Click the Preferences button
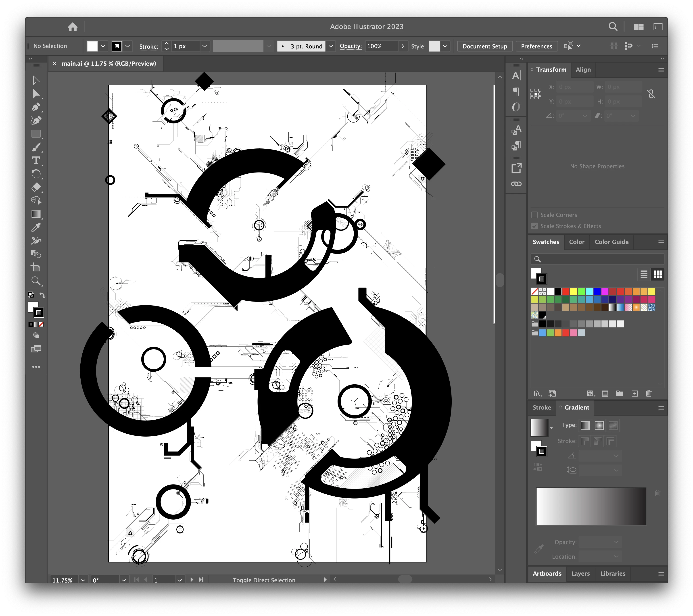The height and width of the screenshot is (616, 693). (536, 46)
